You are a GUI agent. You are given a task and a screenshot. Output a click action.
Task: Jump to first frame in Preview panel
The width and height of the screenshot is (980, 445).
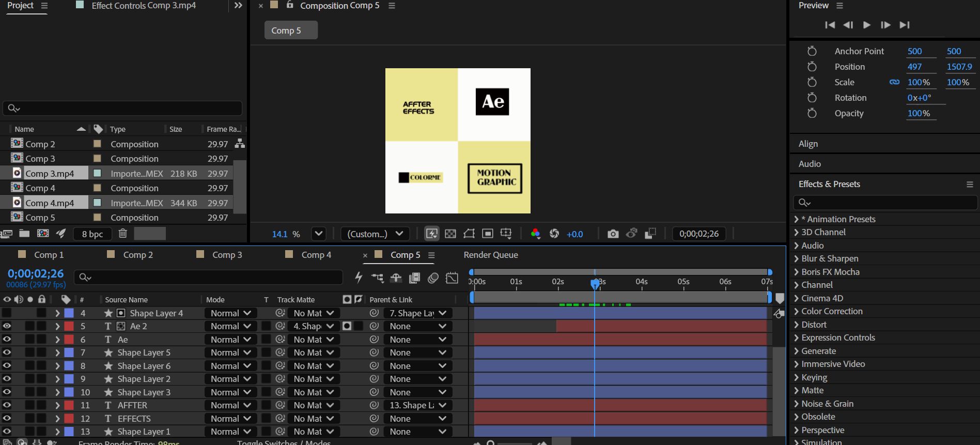pos(830,25)
